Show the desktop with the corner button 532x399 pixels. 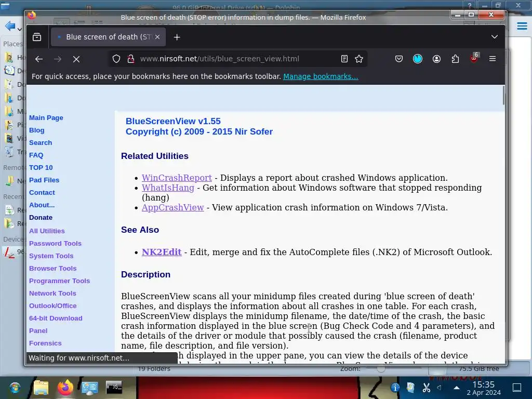pyautogui.click(x=517, y=388)
